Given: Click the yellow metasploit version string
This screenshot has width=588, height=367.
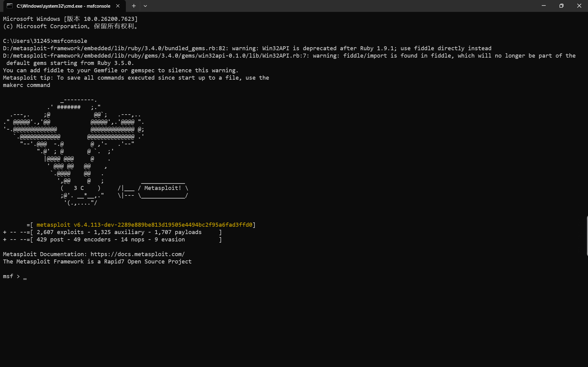Looking at the screenshot, I should click(x=144, y=225).
